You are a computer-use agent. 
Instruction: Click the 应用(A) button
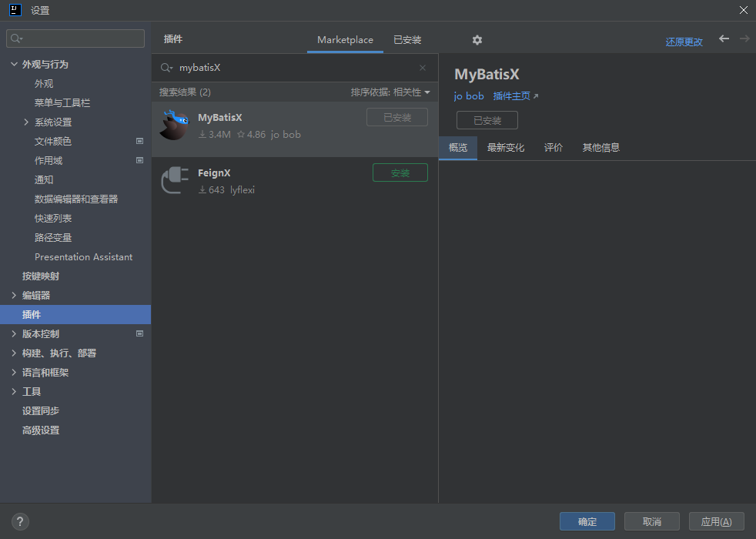pos(717,521)
